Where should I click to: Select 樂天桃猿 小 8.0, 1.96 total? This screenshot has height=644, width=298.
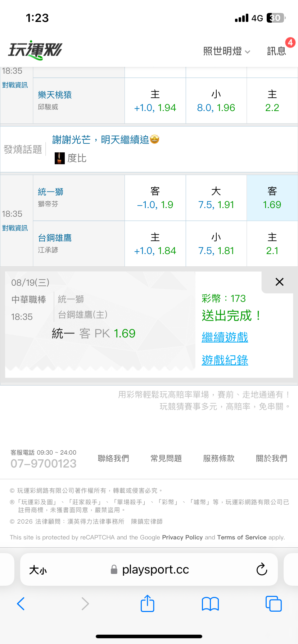point(216,101)
